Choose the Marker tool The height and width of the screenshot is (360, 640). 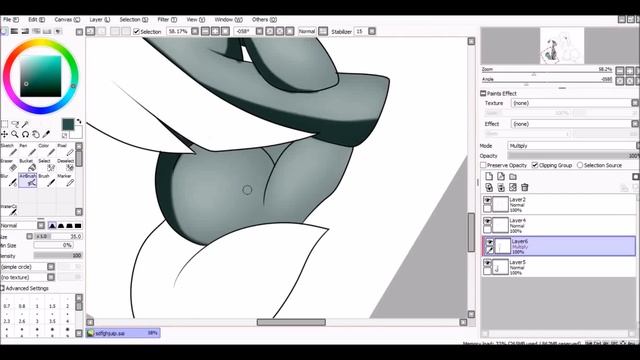click(65, 180)
